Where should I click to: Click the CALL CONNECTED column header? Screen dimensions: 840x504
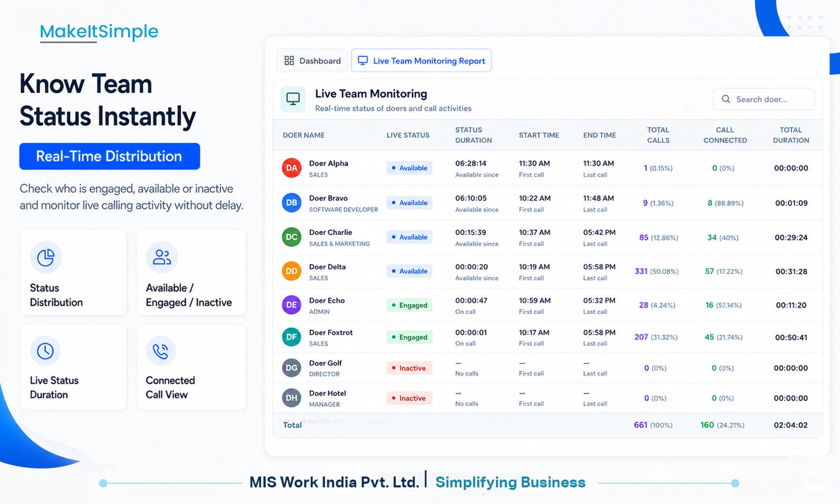[x=725, y=135]
